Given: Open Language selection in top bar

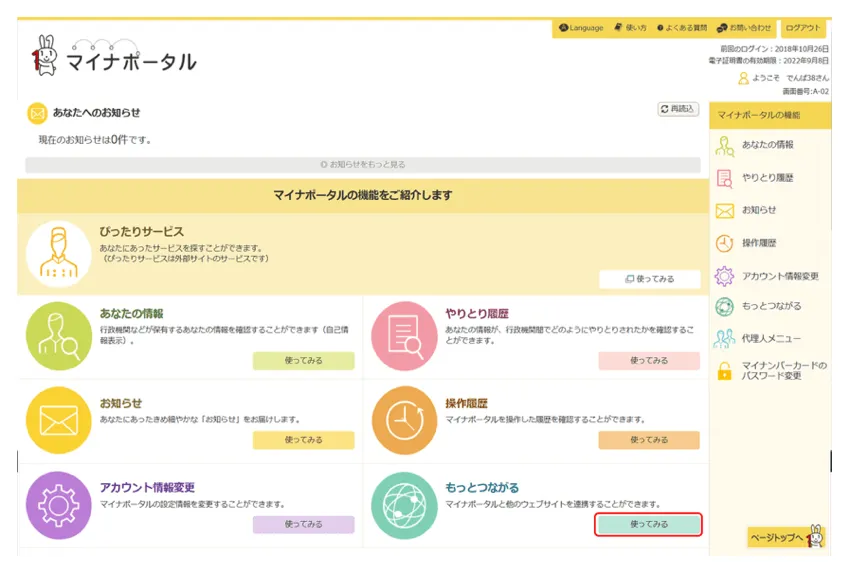Looking at the screenshot, I should [581, 28].
